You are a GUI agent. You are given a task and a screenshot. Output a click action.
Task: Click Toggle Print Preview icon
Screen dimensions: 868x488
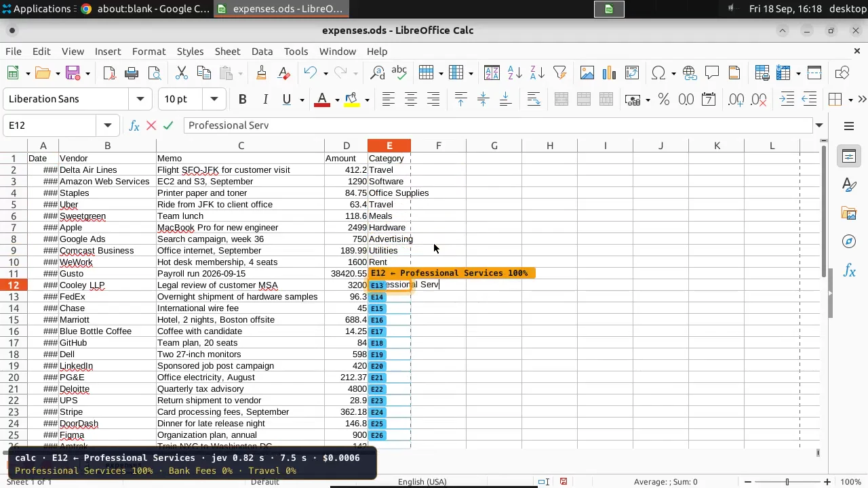click(x=155, y=73)
